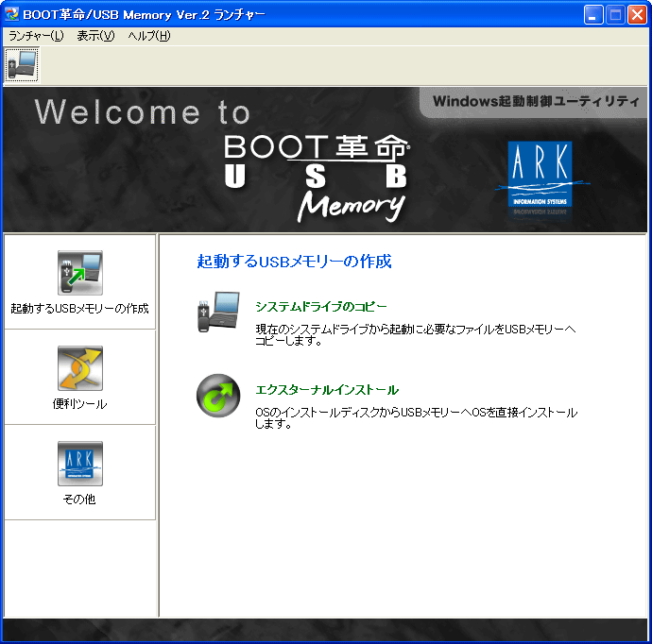The image size is (652, 644).
Task: Select the その他 ARK icon in sidebar
Action: point(80,464)
